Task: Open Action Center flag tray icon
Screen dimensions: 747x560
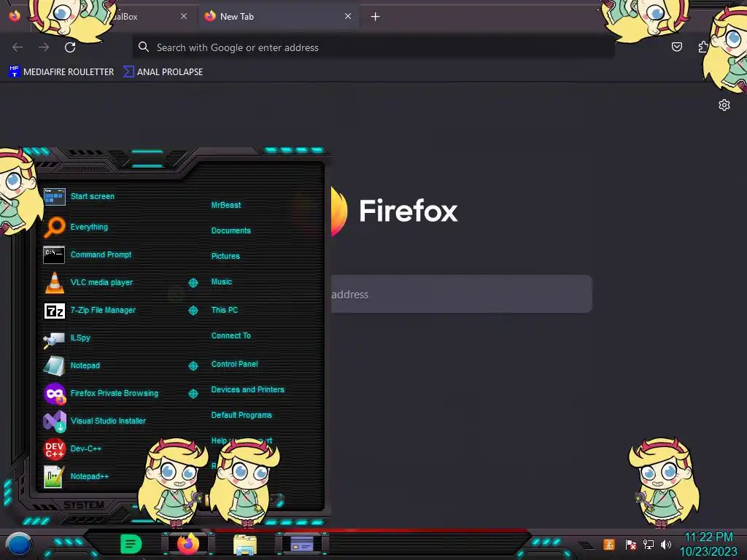Action: pyautogui.click(x=631, y=544)
